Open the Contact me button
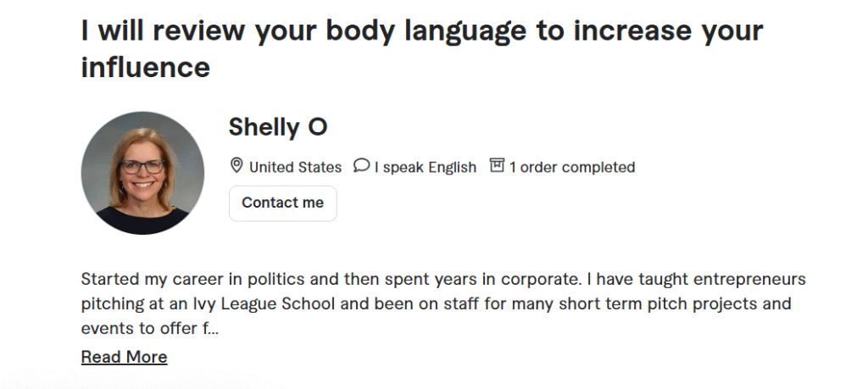 (283, 203)
